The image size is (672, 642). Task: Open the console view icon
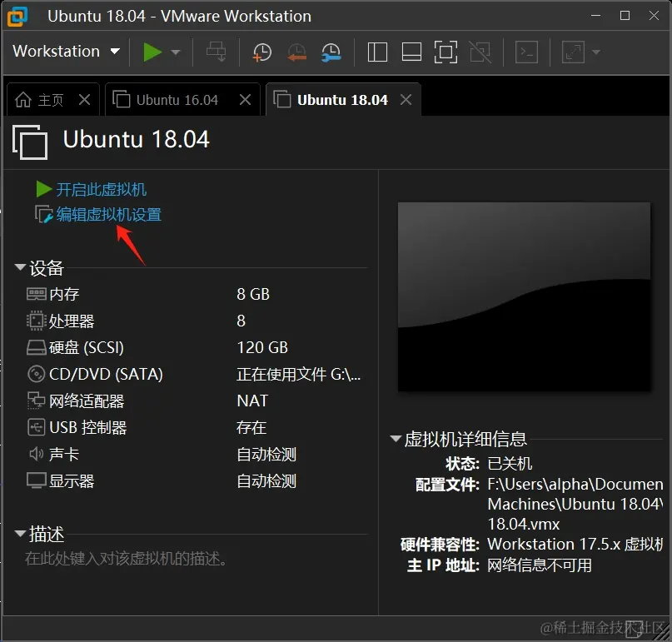click(527, 52)
